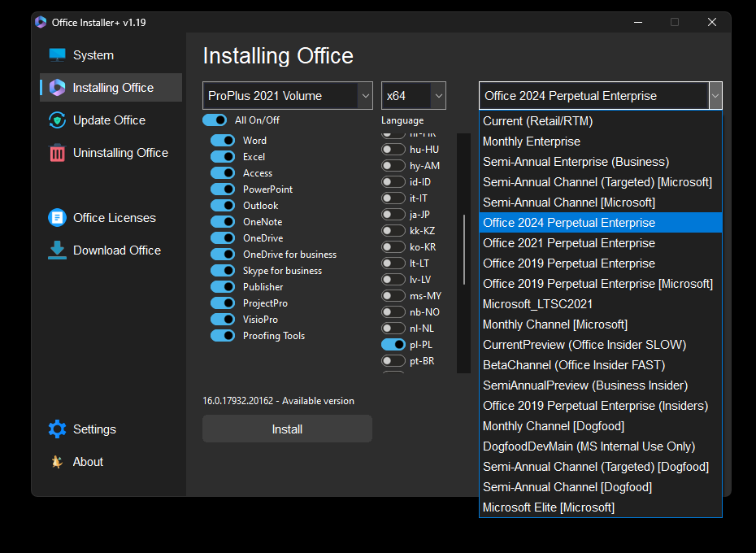Click the Office Licenses document icon
This screenshot has height=553, width=756.
[x=57, y=218]
